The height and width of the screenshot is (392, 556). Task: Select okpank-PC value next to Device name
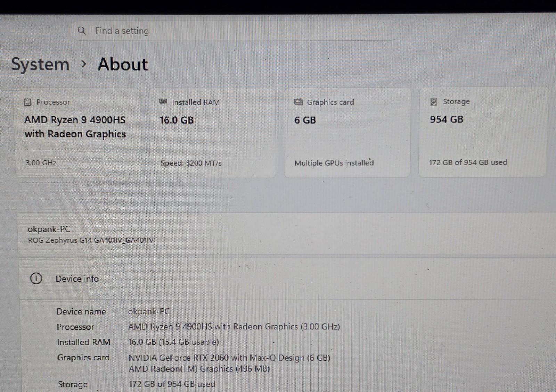tap(149, 311)
